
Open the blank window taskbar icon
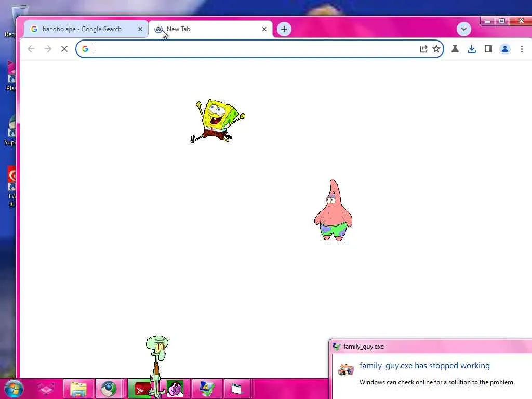click(x=237, y=389)
